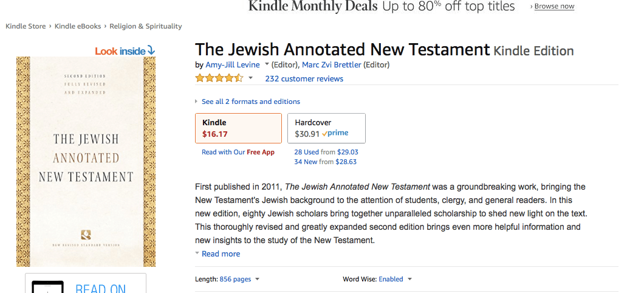Viewport: 644px width, 293px height.
Task: Click the book cover thumbnail
Action: coord(86,161)
